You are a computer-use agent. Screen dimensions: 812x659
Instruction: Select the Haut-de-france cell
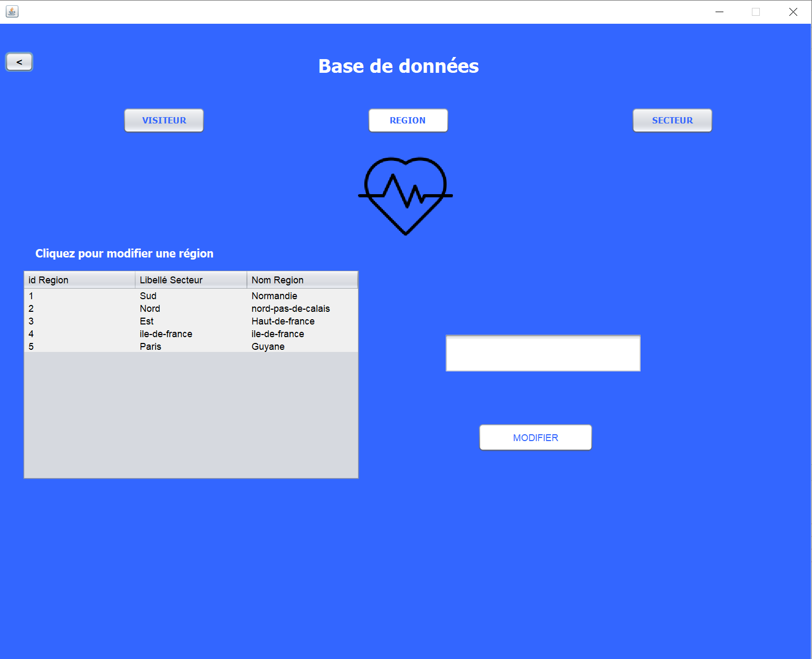coord(303,321)
